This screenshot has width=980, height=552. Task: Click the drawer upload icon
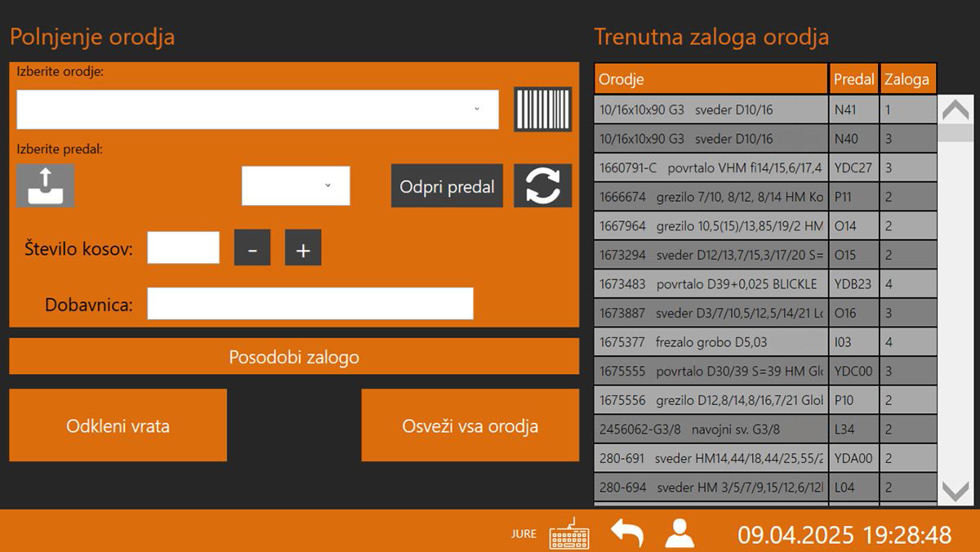46,185
